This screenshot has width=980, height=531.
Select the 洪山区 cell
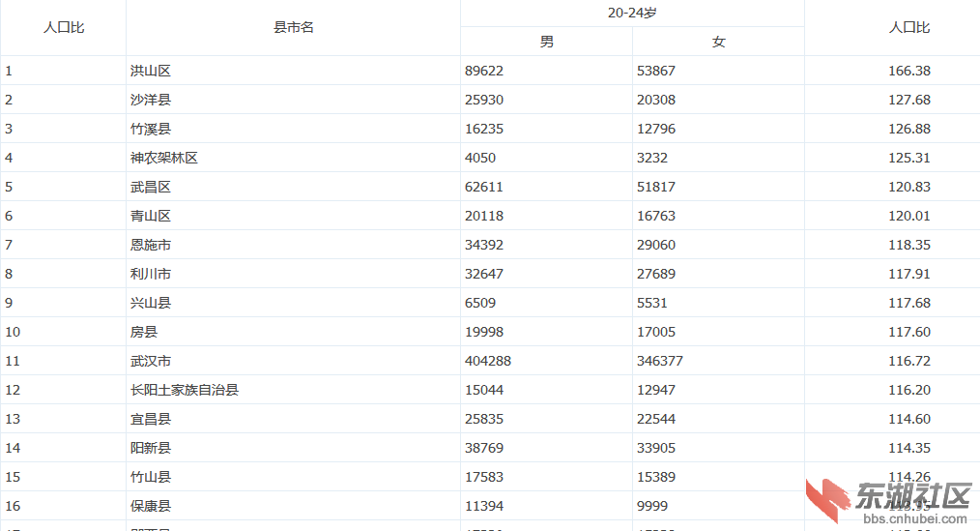coord(293,71)
